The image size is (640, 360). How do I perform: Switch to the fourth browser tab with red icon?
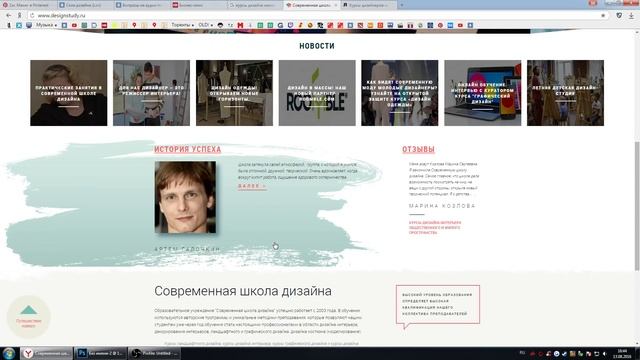point(198,5)
